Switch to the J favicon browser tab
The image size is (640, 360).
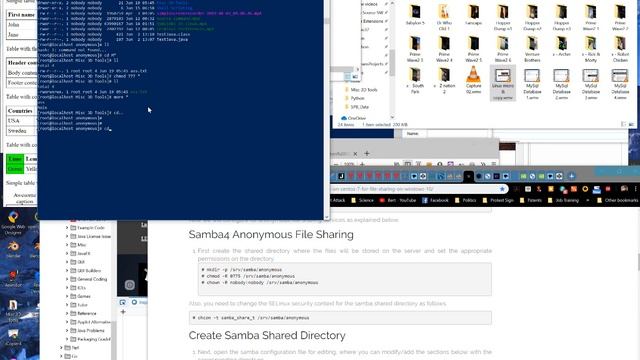341,176
